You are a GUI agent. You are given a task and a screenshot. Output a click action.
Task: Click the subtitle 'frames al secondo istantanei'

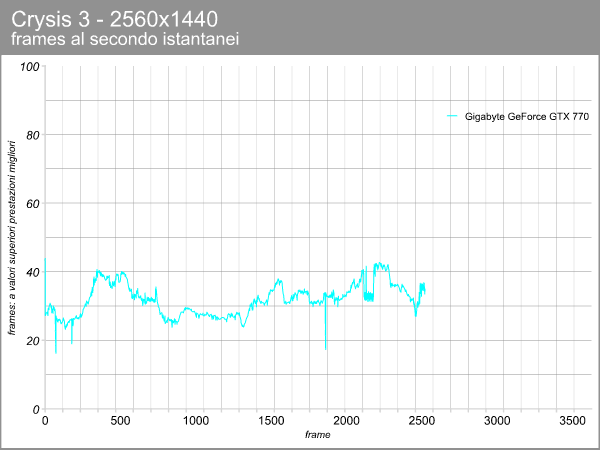tap(125, 39)
